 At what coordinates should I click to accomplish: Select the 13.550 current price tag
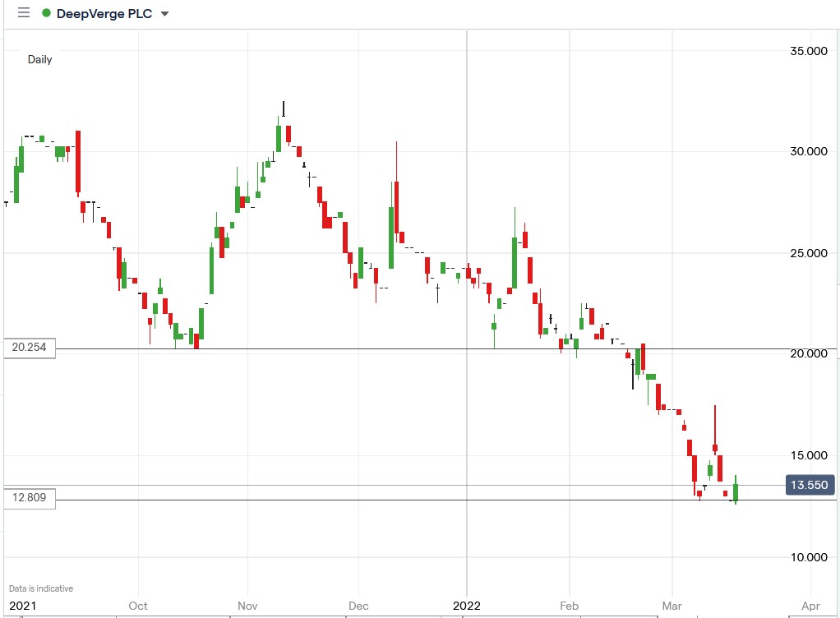click(x=810, y=485)
